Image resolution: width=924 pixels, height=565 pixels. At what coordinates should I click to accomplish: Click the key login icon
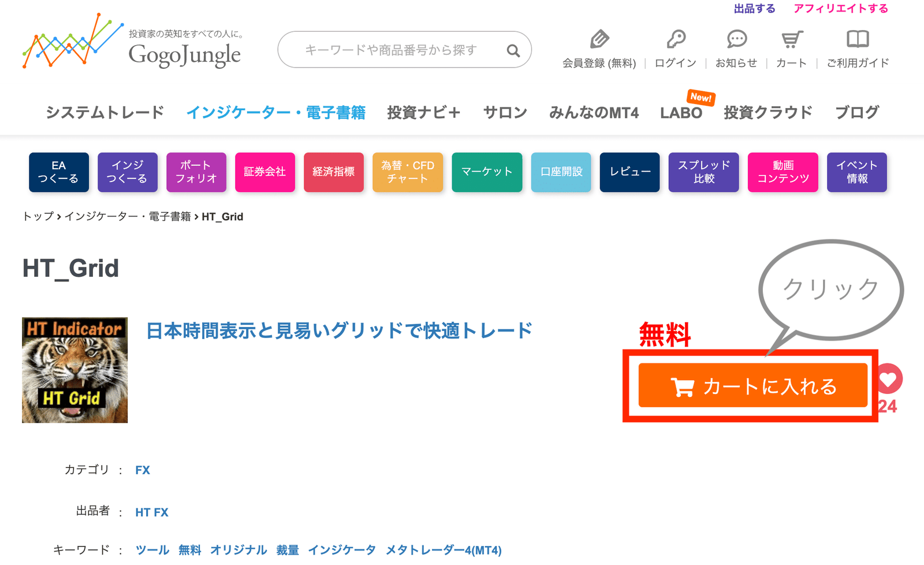676,39
